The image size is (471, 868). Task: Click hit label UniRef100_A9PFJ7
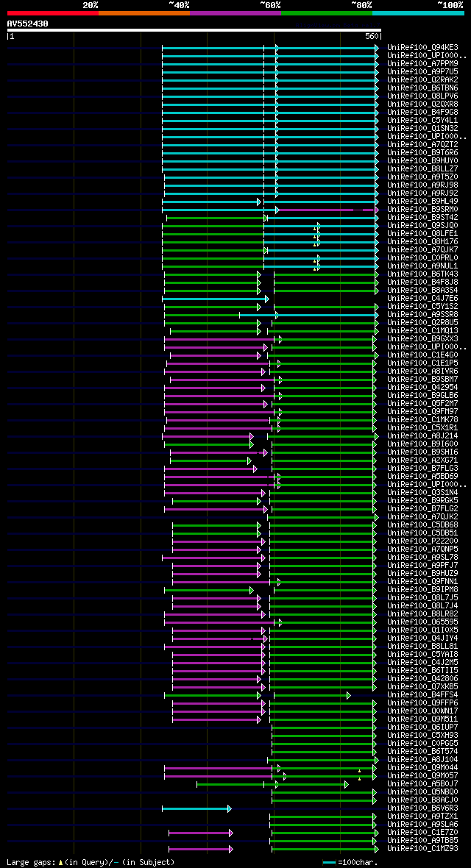422,565
